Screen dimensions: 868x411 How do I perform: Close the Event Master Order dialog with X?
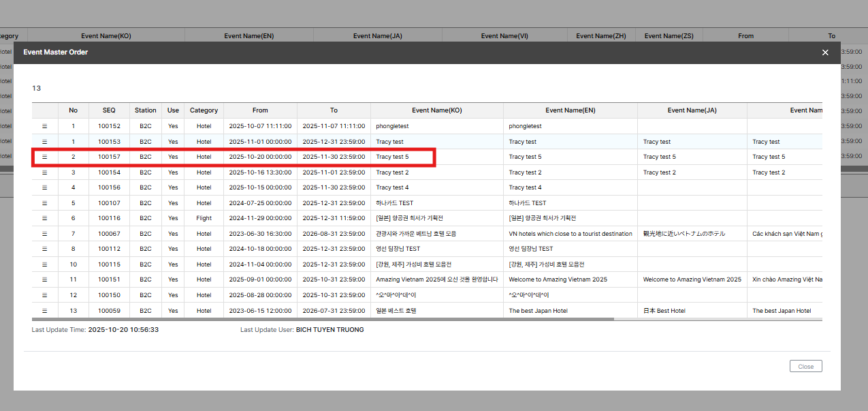click(x=825, y=52)
